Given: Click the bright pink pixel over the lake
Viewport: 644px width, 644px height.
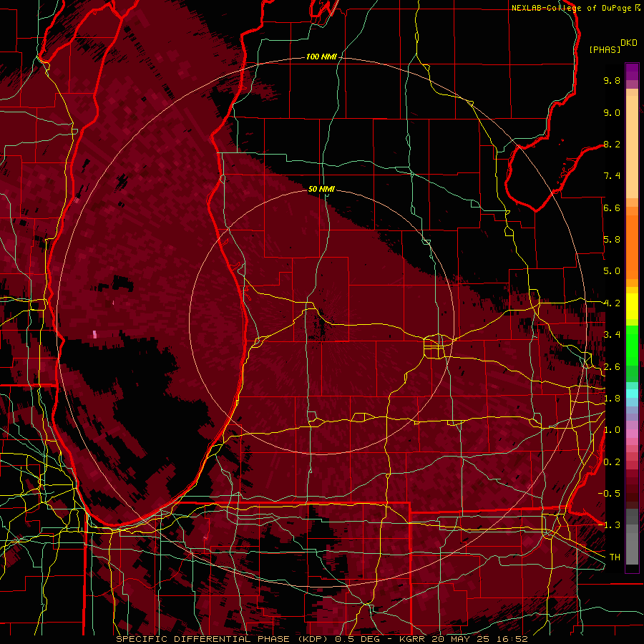Looking at the screenshot, I should [95, 334].
